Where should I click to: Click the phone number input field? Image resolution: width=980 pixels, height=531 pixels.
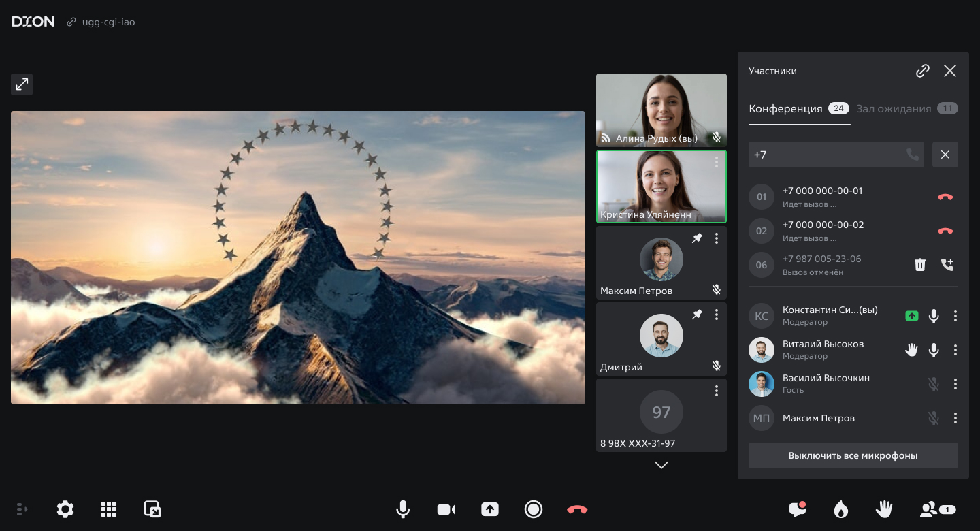pyautogui.click(x=836, y=155)
